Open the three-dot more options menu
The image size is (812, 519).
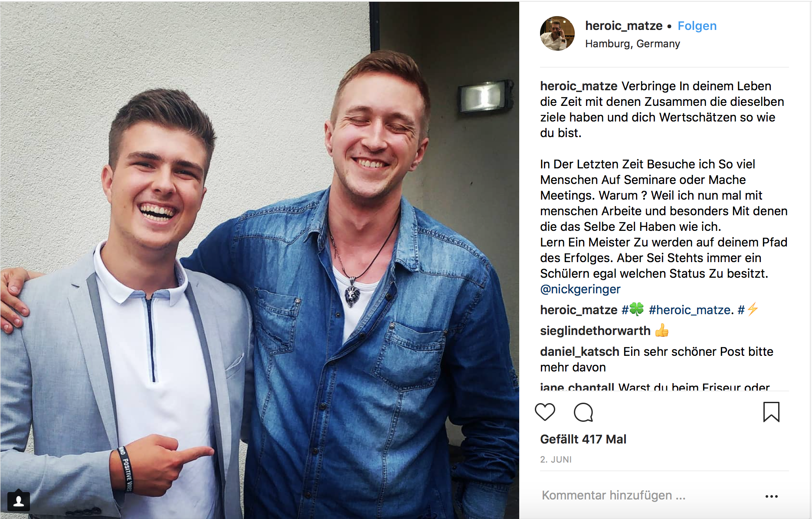pyautogui.click(x=772, y=496)
